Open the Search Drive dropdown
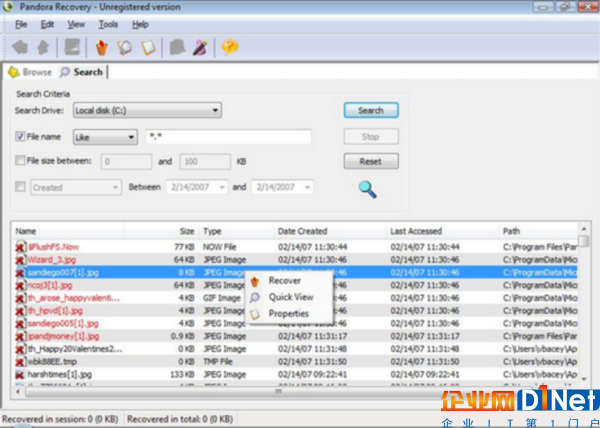 pyautogui.click(x=147, y=111)
